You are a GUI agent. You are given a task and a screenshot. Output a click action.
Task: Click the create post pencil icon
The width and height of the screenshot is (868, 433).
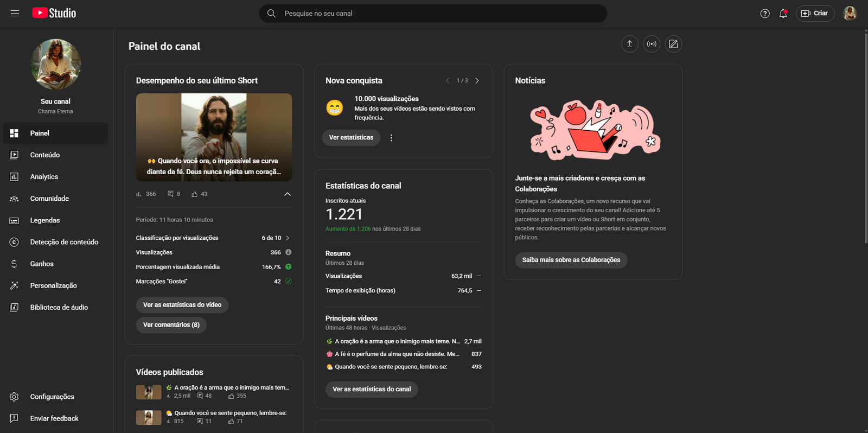pyautogui.click(x=673, y=44)
